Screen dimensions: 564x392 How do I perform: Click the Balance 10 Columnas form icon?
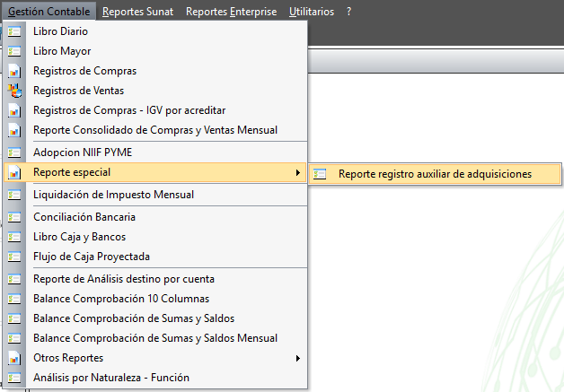pyautogui.click(x=14, y=299)
